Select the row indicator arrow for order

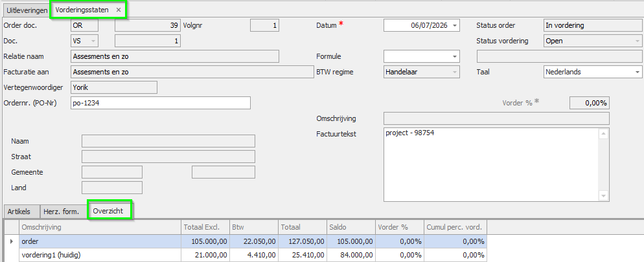click(x=12, y=242)
